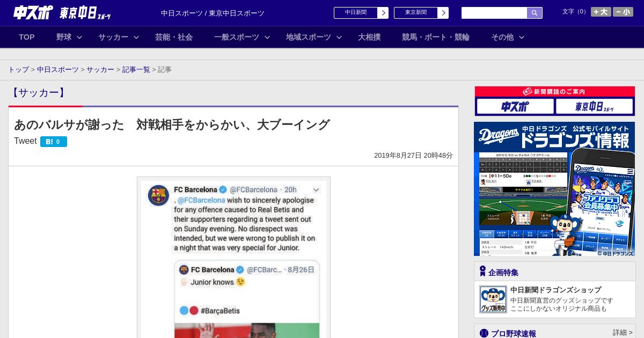644x338 pixels.
Task: Click the article headline あのバルサが謝った
Action: click(x=172, y=124)
